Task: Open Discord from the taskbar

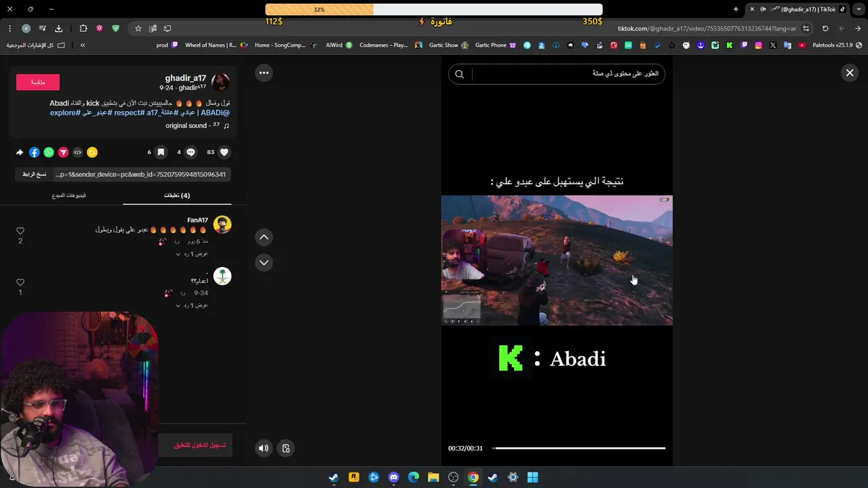Action: tap(393, 477)
